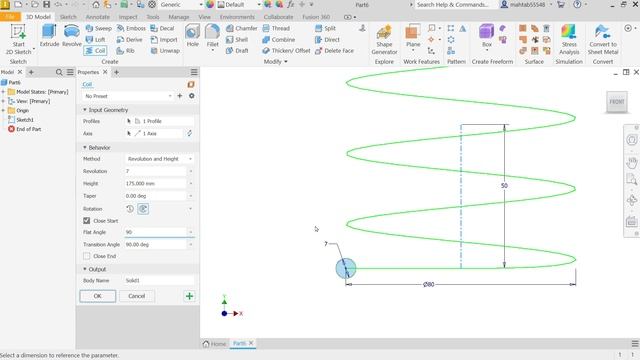Add a new preset with plus
The image size is (640, 360).
[180, 96]
